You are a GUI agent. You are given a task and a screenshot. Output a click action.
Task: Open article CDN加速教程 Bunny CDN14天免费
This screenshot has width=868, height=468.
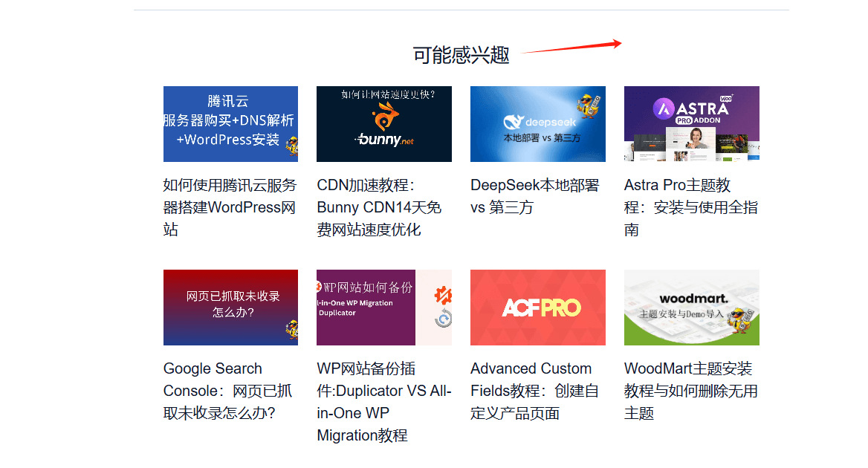[379, 207]
